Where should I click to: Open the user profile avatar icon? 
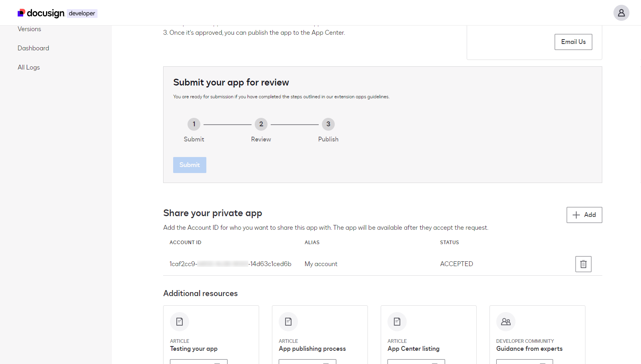point(621,13)
